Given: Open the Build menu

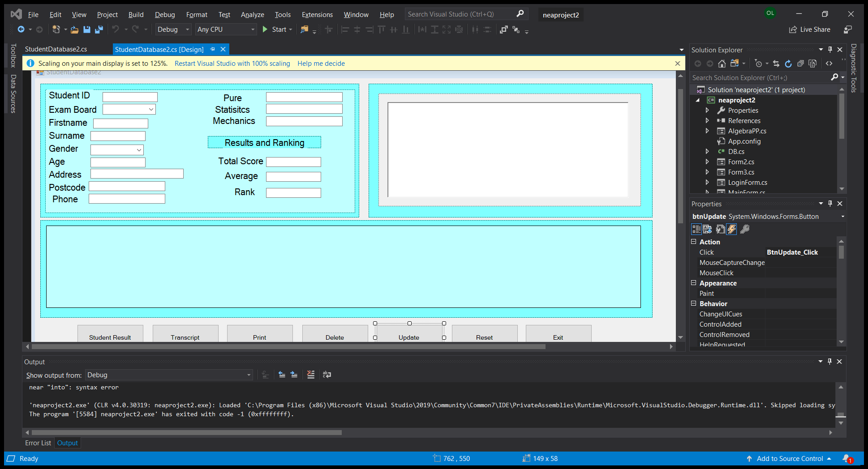Looking at the screenshot, I should [x=136, y=15].
